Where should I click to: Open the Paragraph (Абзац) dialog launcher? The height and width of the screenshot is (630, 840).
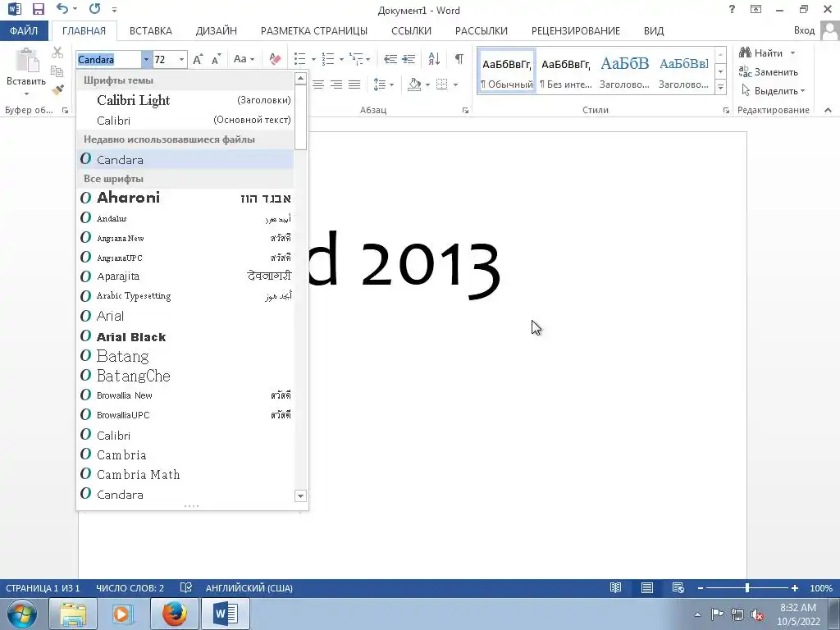coord(465,111)
